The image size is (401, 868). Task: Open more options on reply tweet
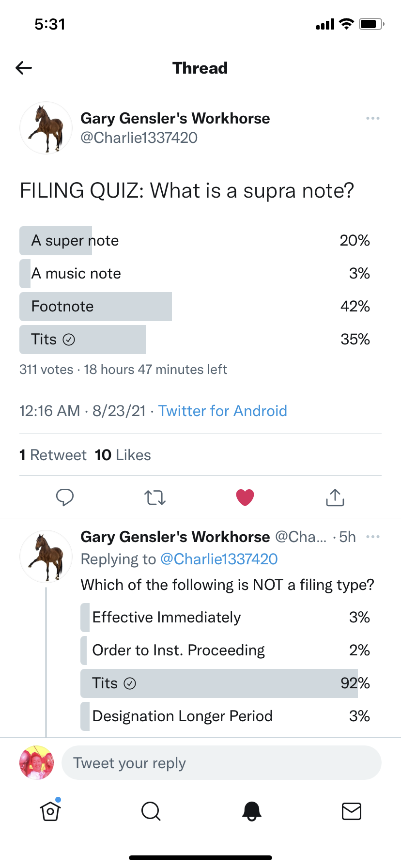[x=373, y=537]
